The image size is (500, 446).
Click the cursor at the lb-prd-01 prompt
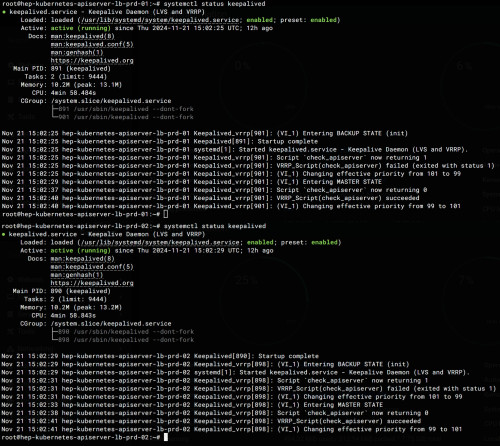pyautogui.click(x=166, y=214)
